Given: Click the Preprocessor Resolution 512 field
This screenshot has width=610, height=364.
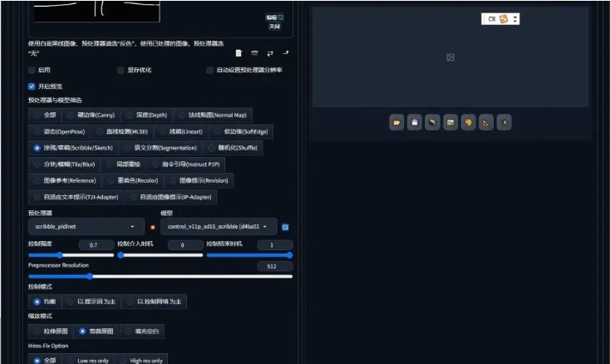Looking at the screenshot, I should [x=275, y=267].
